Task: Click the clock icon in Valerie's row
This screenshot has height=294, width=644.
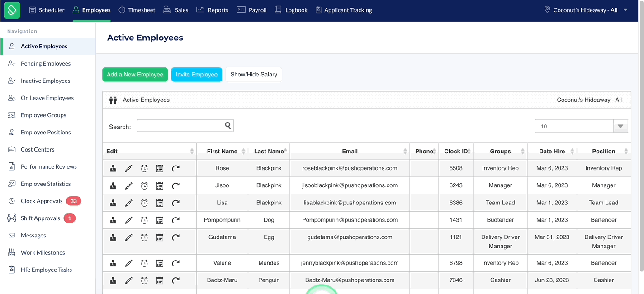Action: tap(144, 263)
